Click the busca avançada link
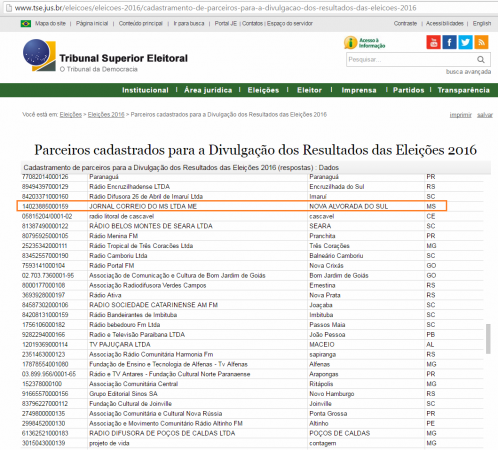 [x=468, y=72]
